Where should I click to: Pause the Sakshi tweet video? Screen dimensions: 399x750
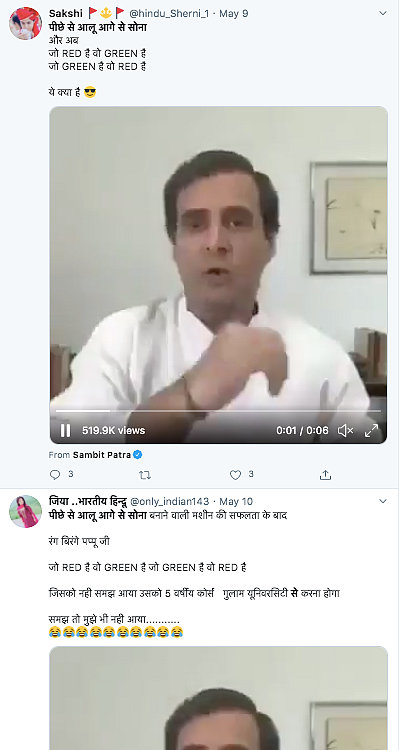tap(66, 430)
